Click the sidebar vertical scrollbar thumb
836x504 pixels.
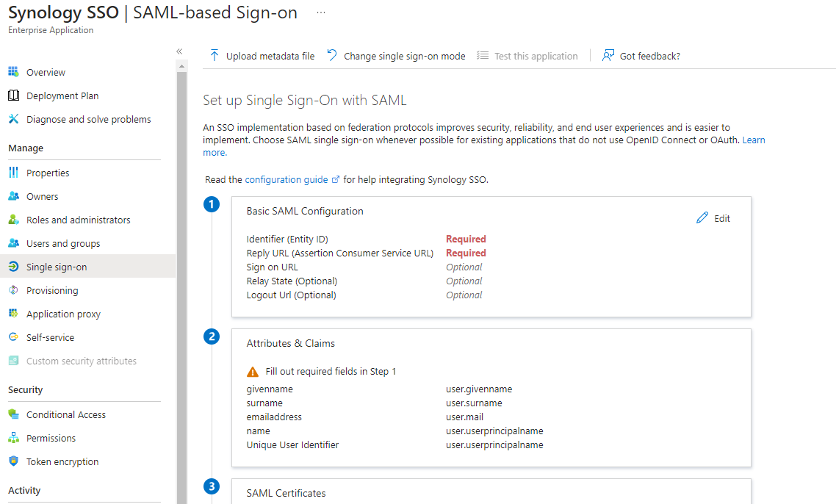pyautogui.click(x=181, y=288)
